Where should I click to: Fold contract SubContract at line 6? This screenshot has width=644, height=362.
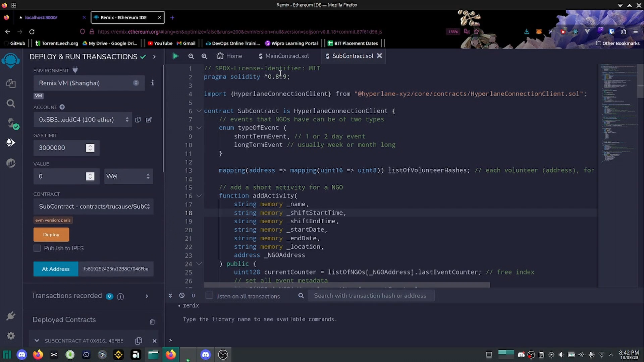tap(199, 111)
